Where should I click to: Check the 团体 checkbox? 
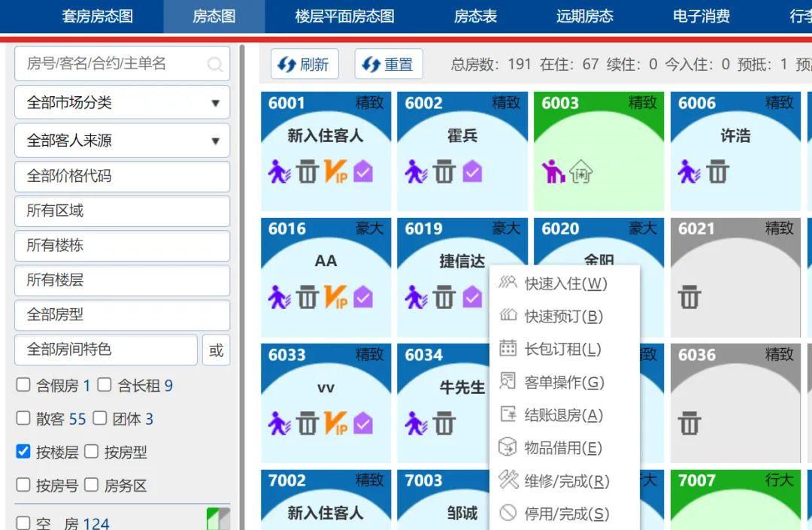[x=102, y=419]
